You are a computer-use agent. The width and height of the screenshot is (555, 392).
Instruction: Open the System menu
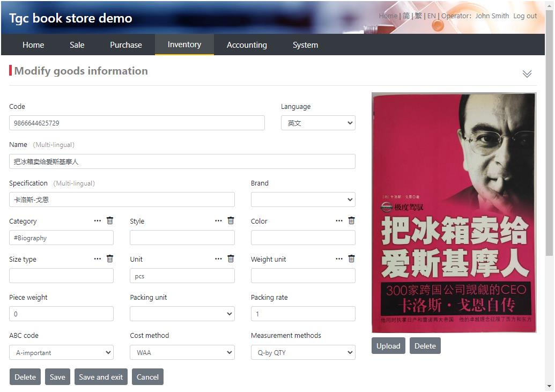[x=305, y=45]
